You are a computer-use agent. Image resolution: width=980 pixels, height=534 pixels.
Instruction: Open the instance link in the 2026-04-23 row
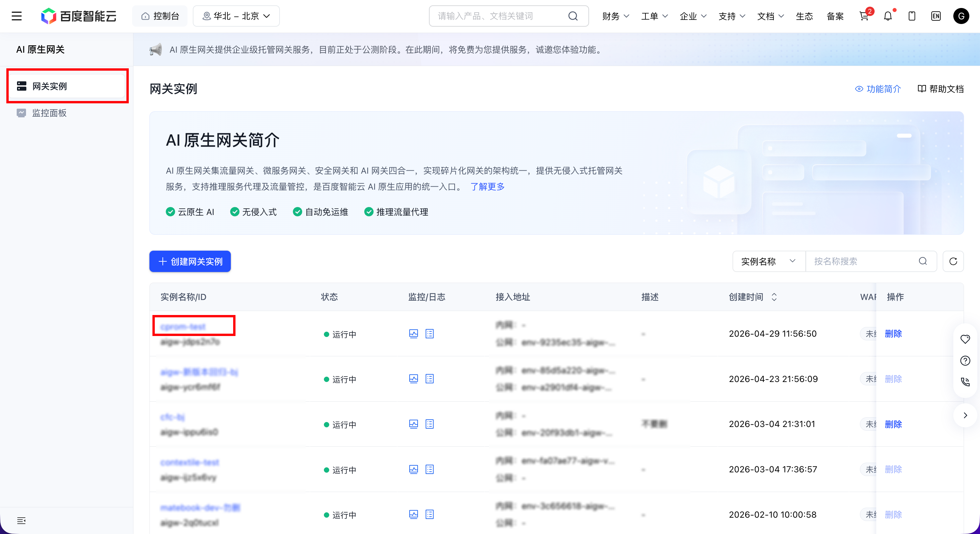click(199, 372)
